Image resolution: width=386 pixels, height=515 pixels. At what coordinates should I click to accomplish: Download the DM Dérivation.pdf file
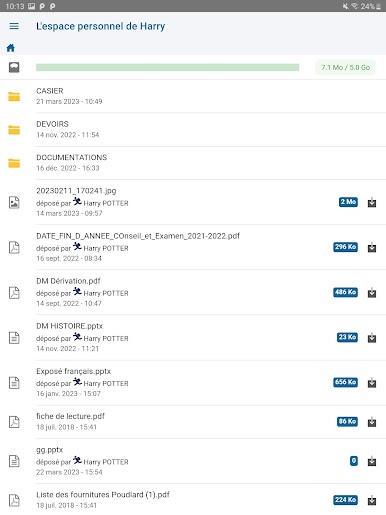tap(372, 293)
